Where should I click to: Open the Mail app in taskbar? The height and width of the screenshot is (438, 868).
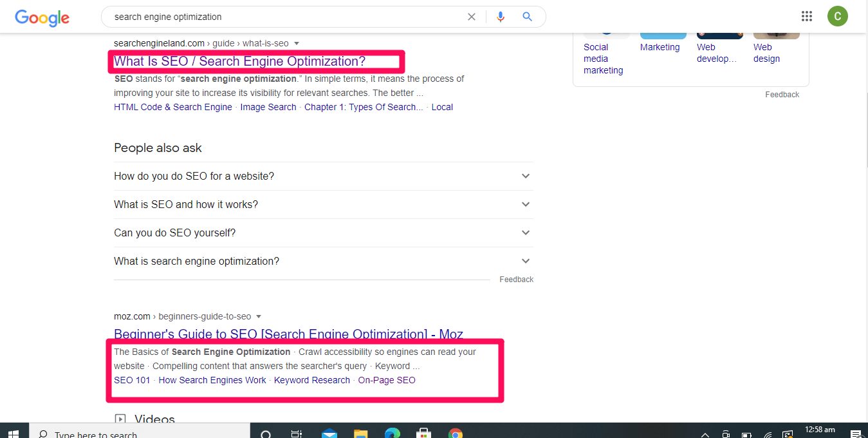(x=329, y=433)
